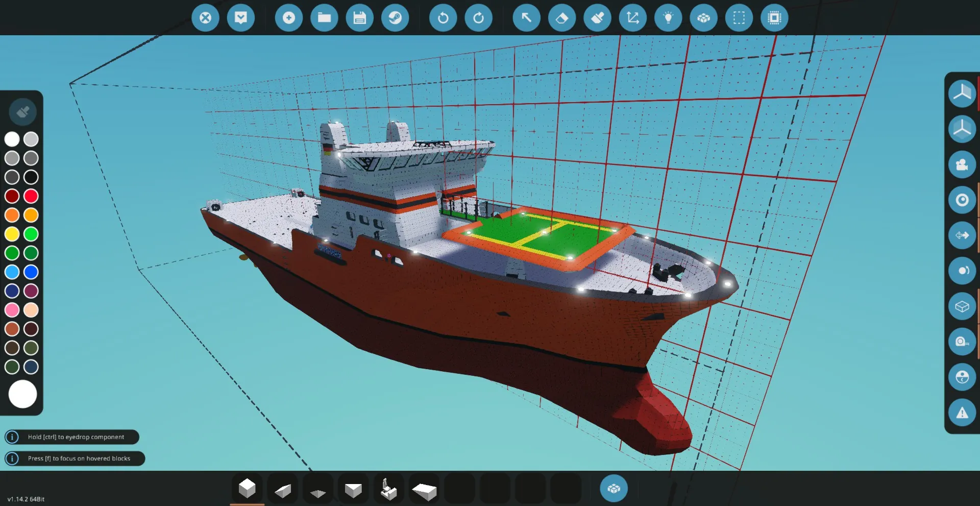
Task: Click the axes move tool icon
Action: (x=632, y=18)
